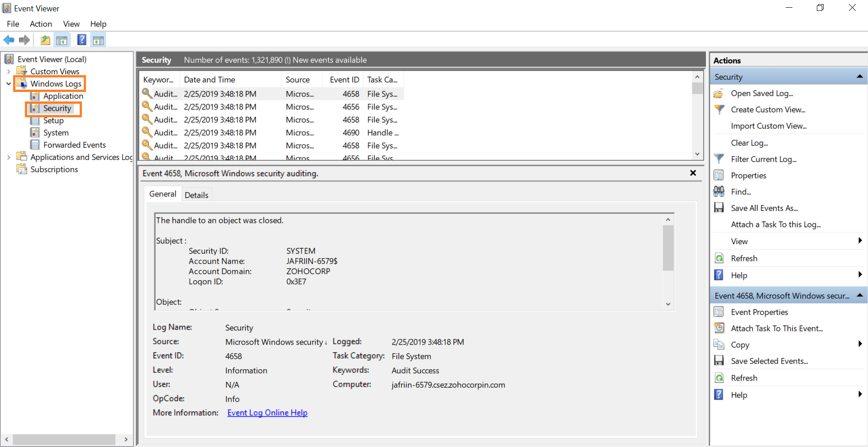This screenshot has height=447, width=868.
Task: Expand the Custom Views tree node
Action: (x=8, y=71)
